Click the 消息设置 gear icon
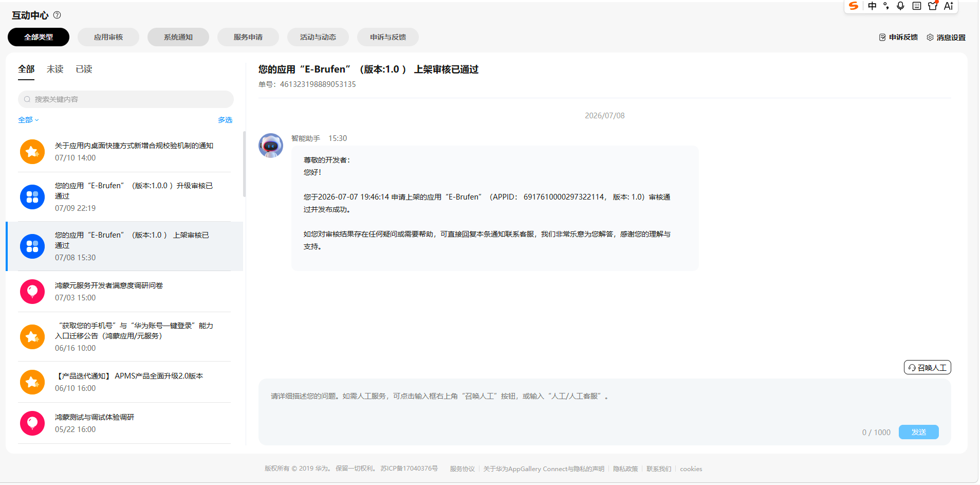Screen dimensions: 980x485 pos(930,37)
